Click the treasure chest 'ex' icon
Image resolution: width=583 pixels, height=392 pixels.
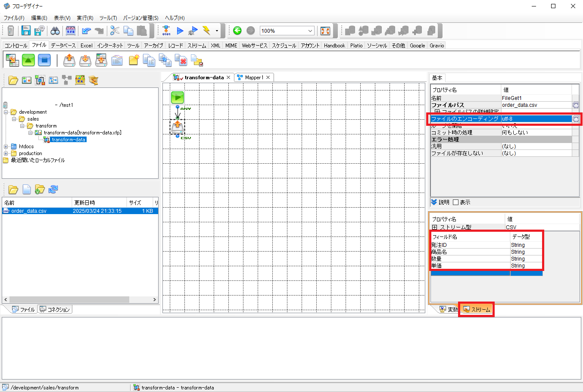(80, 80)
